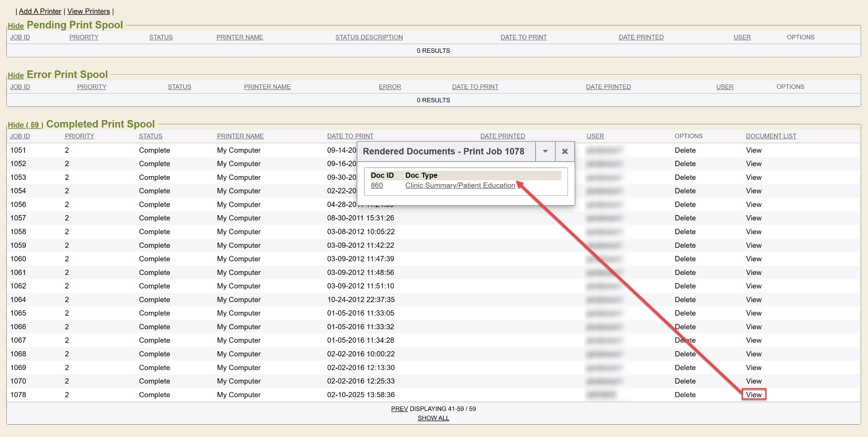Image resolution: width=868 pixels, height=437 pixels.
Task: Sort completed spool by PRINTER NAME
Action: coord(240,136)
